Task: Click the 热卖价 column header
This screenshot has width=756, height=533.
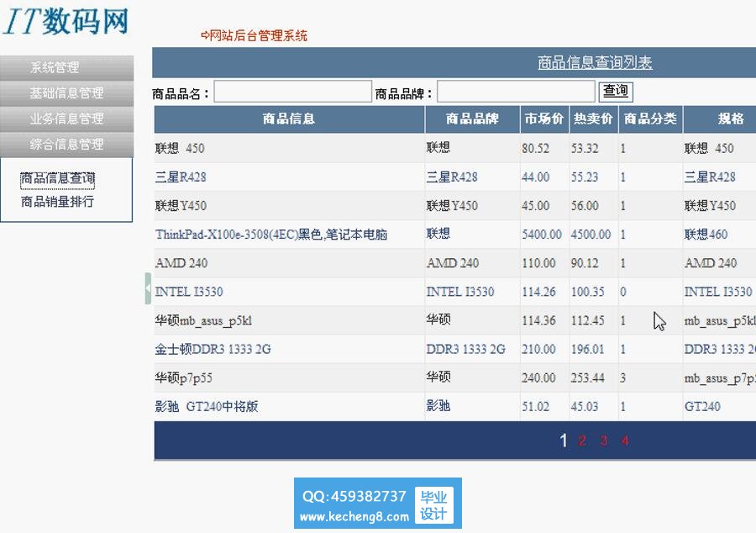Action: coord(594,119)
